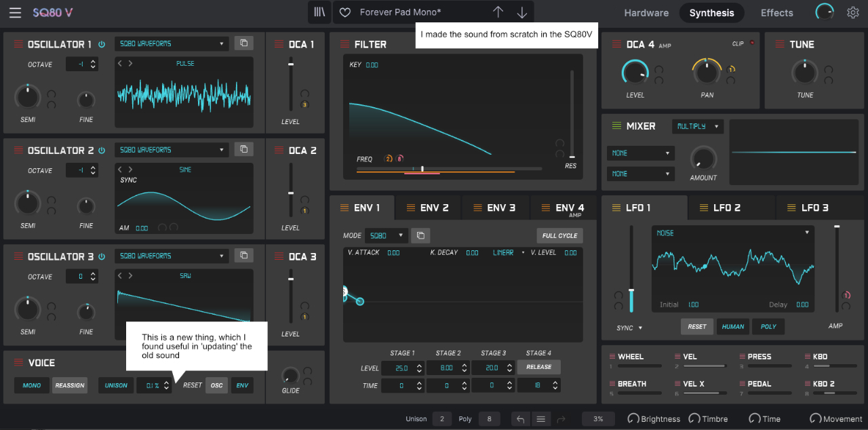868x430 pixels.
Task: Select previous waveform for Oscillator 1
Action: (x=120, y=64)
